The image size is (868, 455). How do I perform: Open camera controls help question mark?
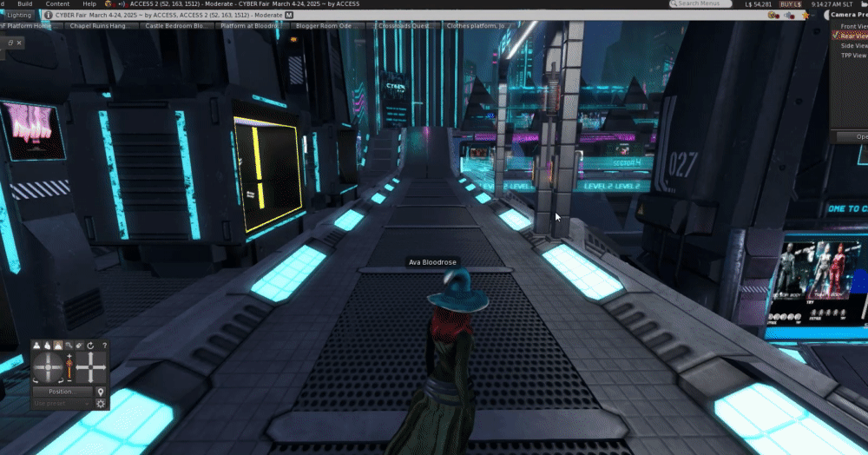[105, 346]
